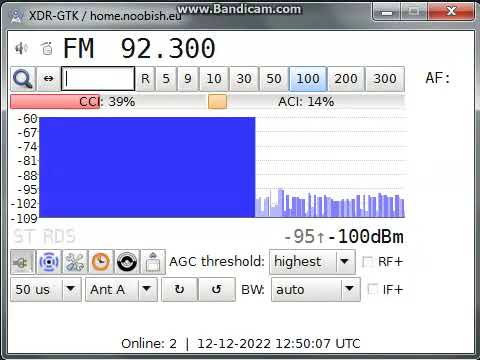Open the orange clock scheduler icon
The image size is (480, 360).
[x=101, y=262]
